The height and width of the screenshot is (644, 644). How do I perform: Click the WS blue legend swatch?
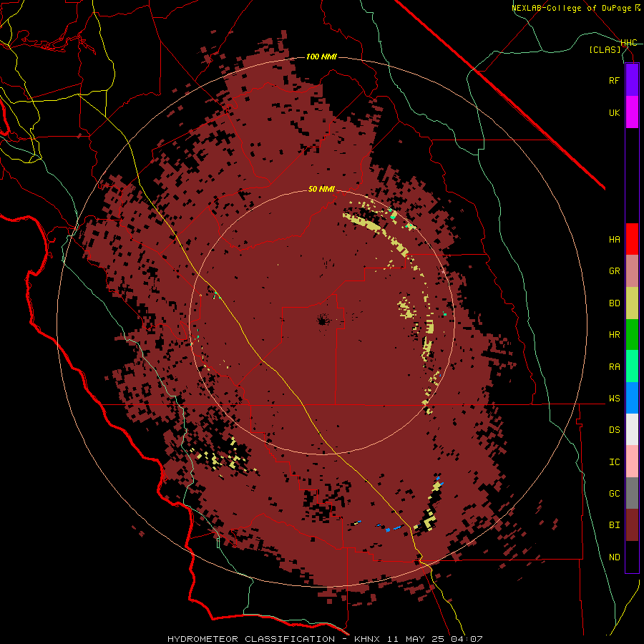(x=632, y=398)
